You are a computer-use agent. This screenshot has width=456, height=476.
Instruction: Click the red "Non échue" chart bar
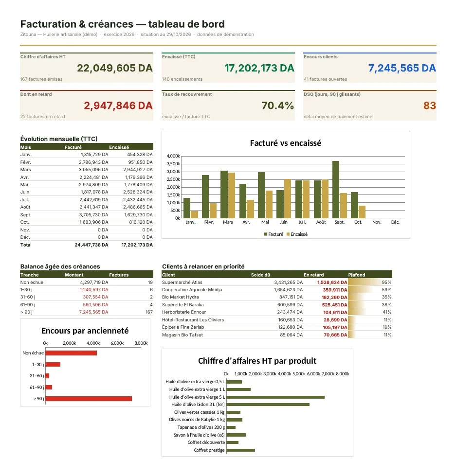click(x=71, y=353)
